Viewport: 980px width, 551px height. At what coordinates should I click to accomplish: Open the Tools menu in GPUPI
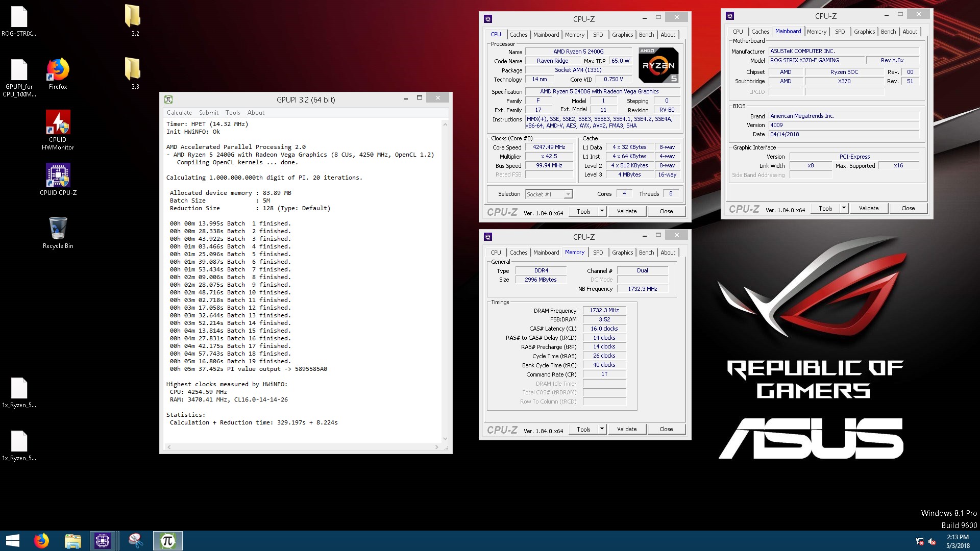pyautogui.click(x=233, y=113)
